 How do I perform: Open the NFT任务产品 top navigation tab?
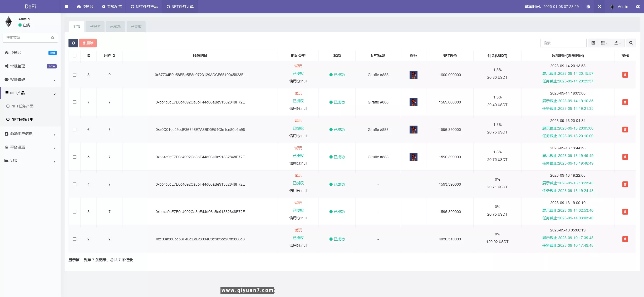point(144,7)
